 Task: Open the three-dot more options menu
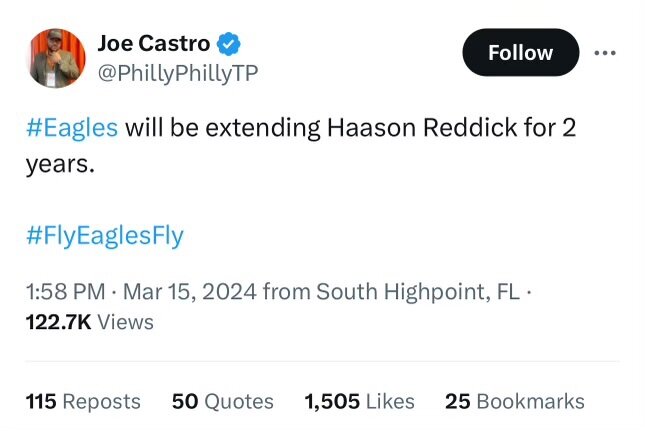pyautogui.click(x=605, y=53)
